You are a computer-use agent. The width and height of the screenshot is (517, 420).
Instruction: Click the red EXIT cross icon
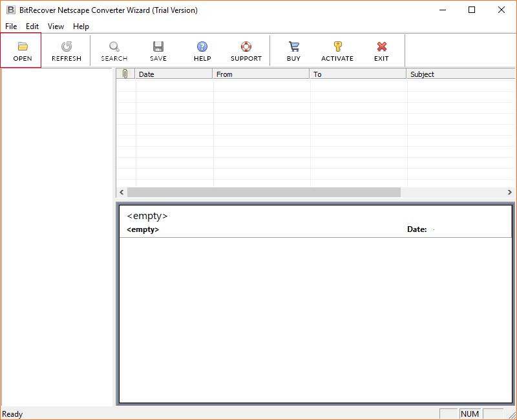tap(381, 47)
